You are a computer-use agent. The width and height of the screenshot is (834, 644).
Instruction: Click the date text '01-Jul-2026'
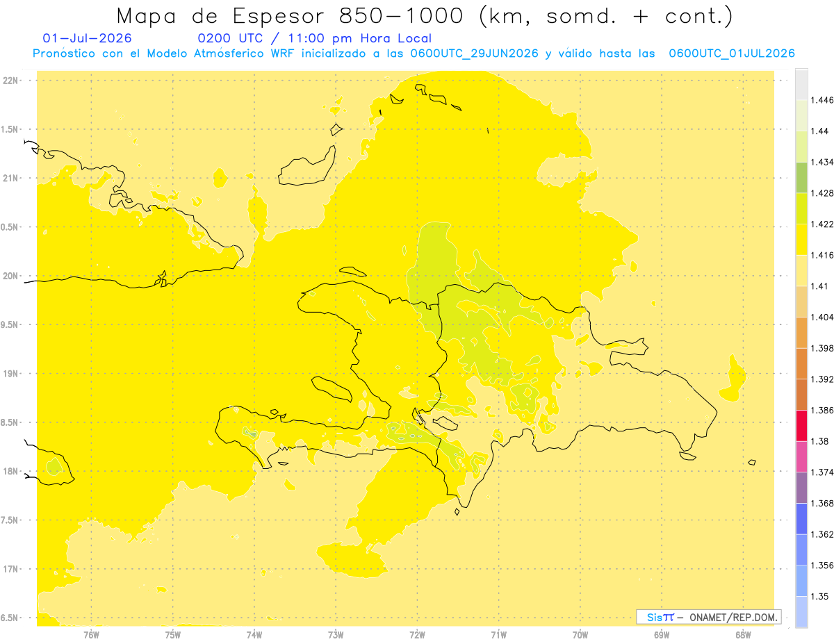(88, 38)
